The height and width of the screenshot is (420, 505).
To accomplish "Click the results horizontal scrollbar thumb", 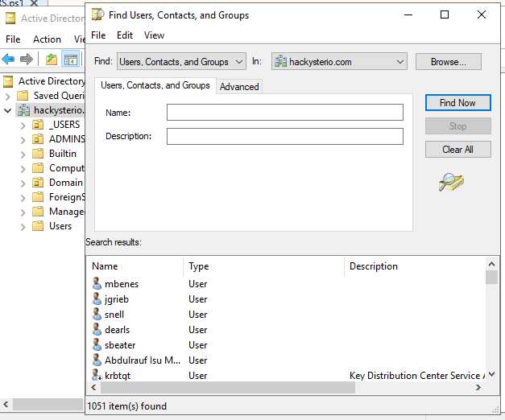I will pos(228,388).
